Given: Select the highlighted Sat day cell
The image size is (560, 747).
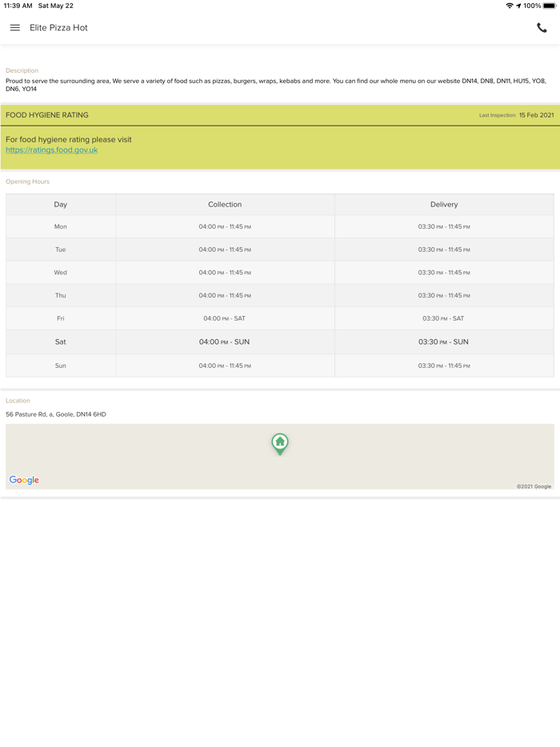Looking at the screenshot, I should tap(61, 342).
